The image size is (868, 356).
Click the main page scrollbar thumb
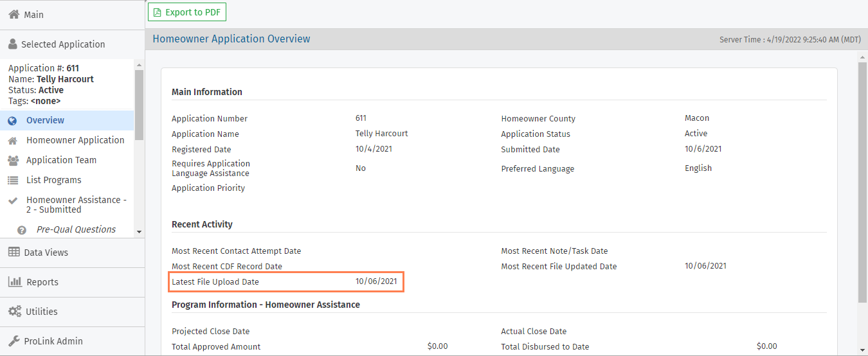[x=863, y=182]
